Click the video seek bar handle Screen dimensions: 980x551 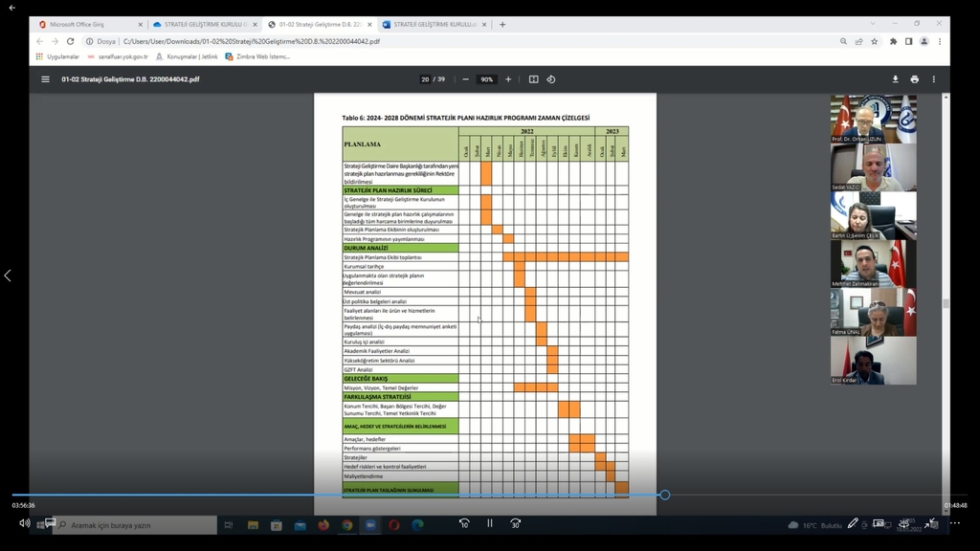coord(664,495)
